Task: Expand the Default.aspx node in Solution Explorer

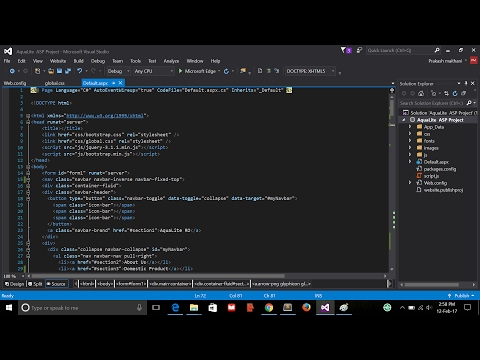Action: [x=410, y=162]
